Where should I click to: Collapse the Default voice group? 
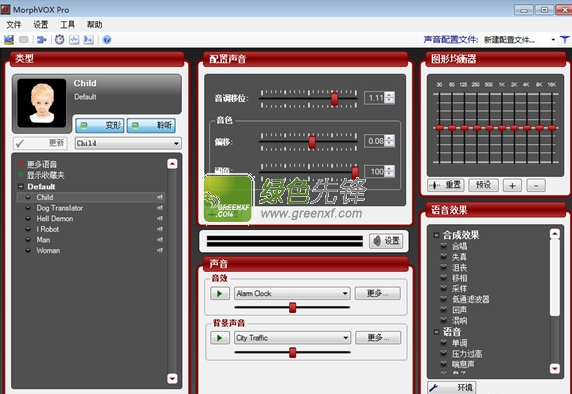point(20,186)
